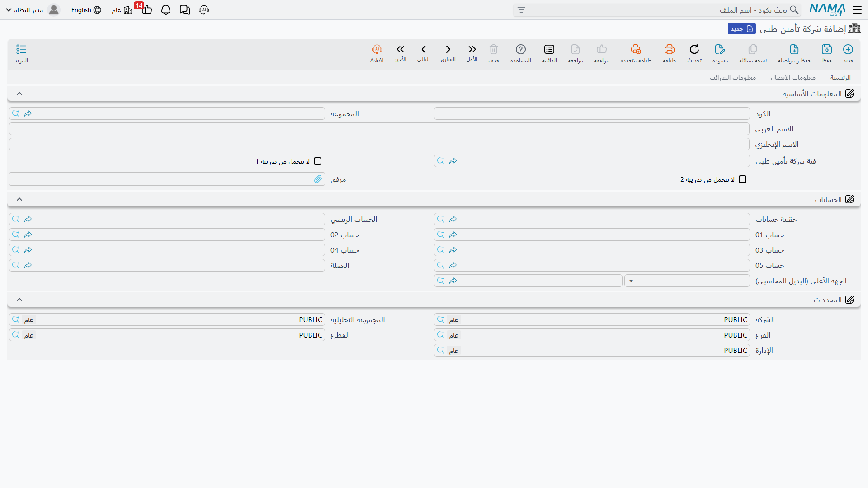Switch to معلومات الضرائب tab

[733, 78]
